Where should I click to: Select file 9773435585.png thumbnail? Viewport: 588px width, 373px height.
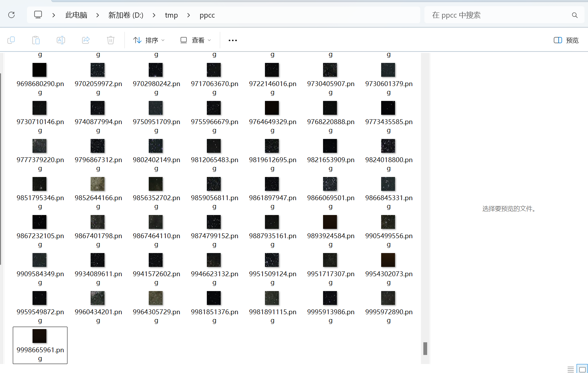388,108
